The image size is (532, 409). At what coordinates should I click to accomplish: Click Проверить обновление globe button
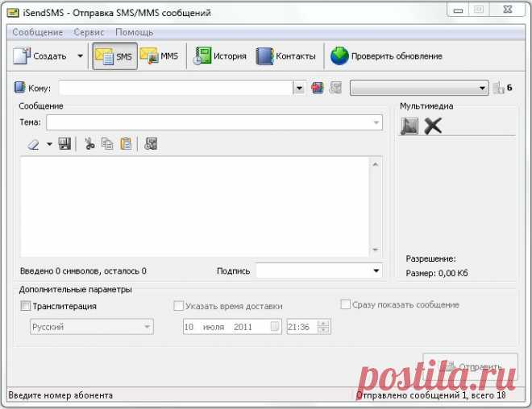(386, 56)
